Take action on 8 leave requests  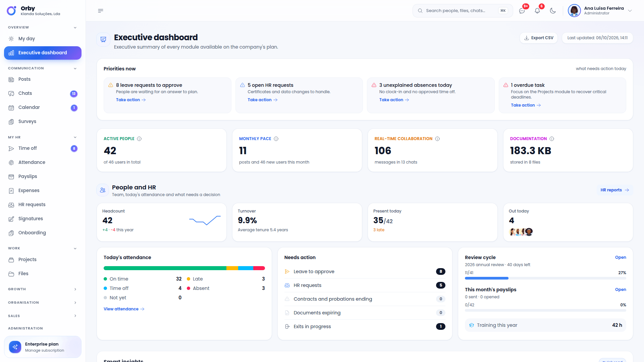(131, 100)
